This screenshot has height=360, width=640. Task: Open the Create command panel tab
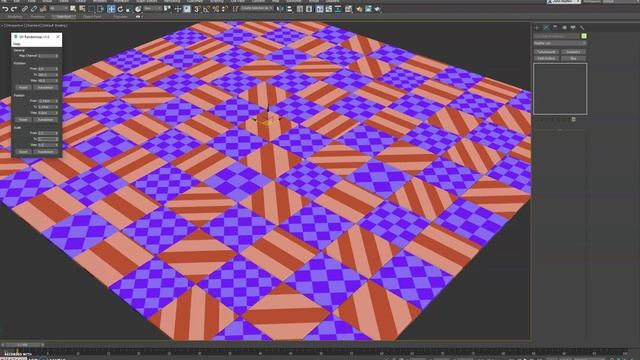tap(537, 27)
